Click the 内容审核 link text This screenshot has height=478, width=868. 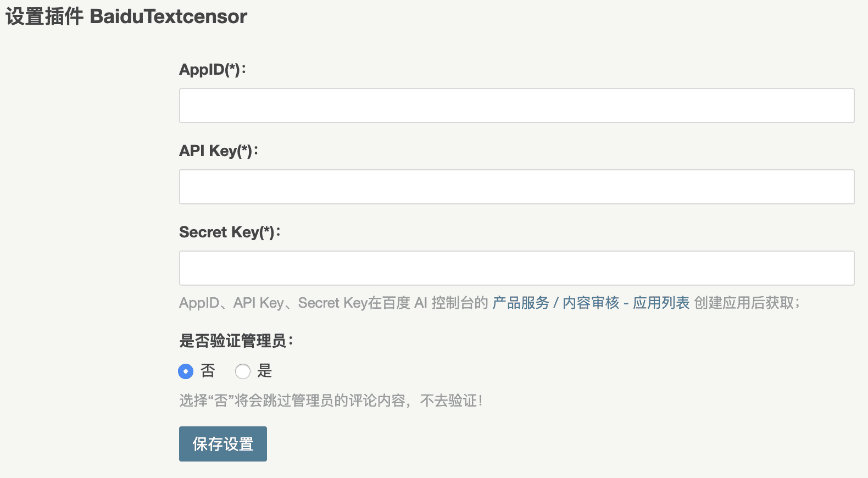click(582, 302)
